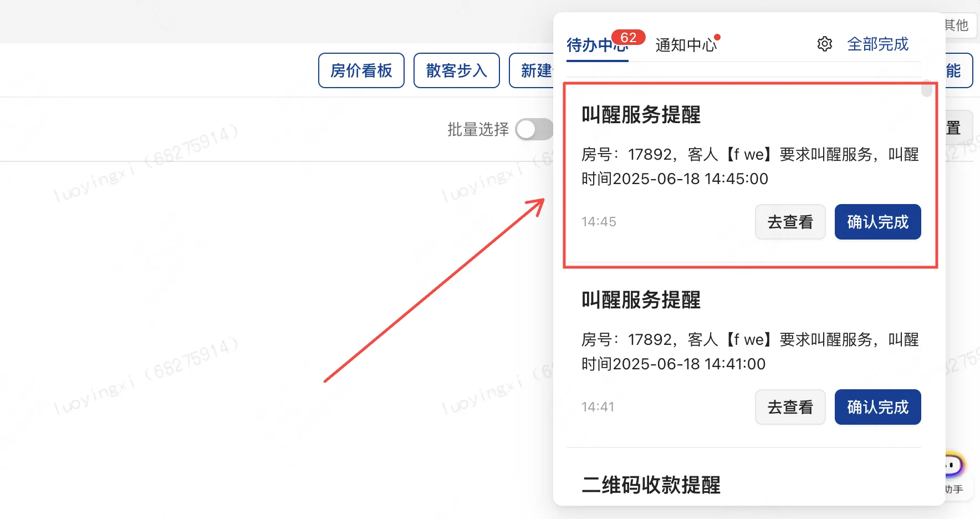Click the first 叫醒服务提醒 heading
Viewport: 980px width, 519px height.
click(641, 115)
